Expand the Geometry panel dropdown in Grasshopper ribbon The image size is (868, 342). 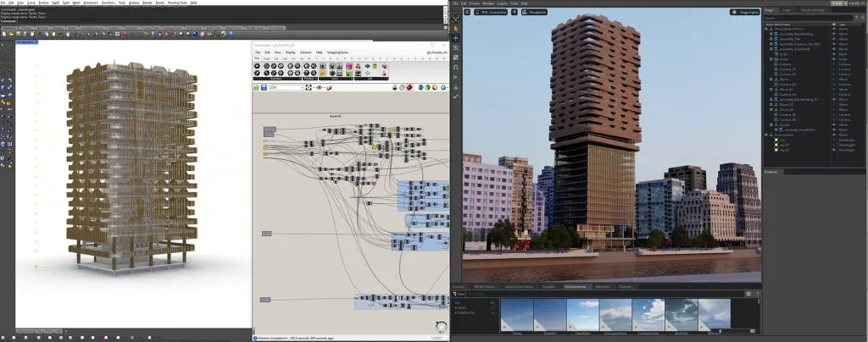click(x=300, y=79)
